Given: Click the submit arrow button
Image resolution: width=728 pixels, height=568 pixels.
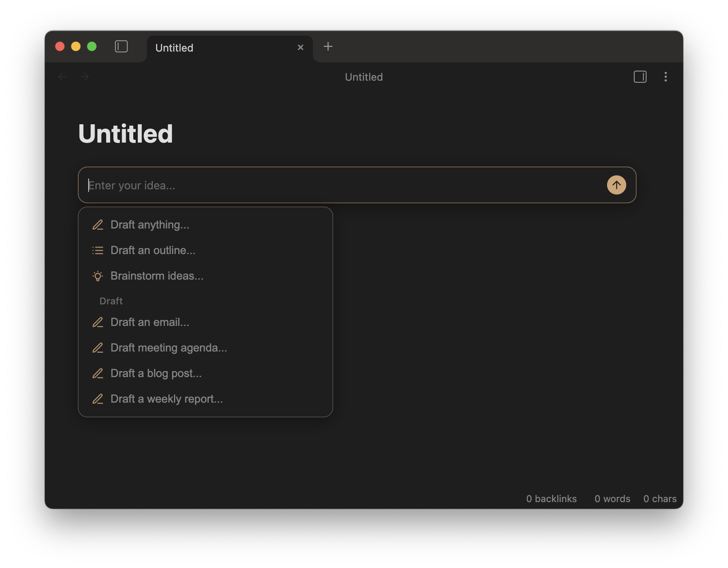Looking at the screenshot, I should [x=616, y=185].
